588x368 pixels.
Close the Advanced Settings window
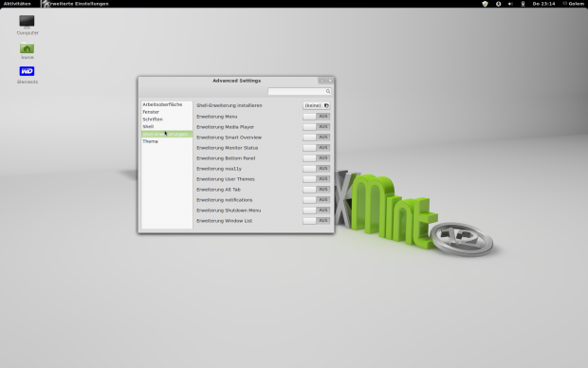[330, 81]
